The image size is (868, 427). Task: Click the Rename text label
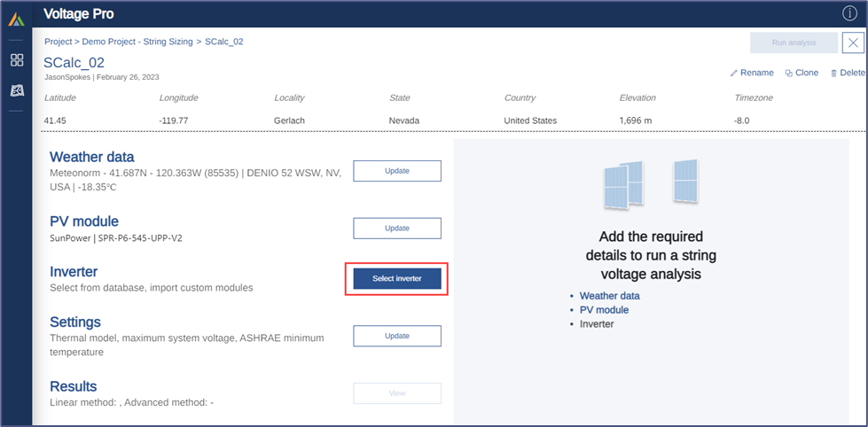(757, 73)
